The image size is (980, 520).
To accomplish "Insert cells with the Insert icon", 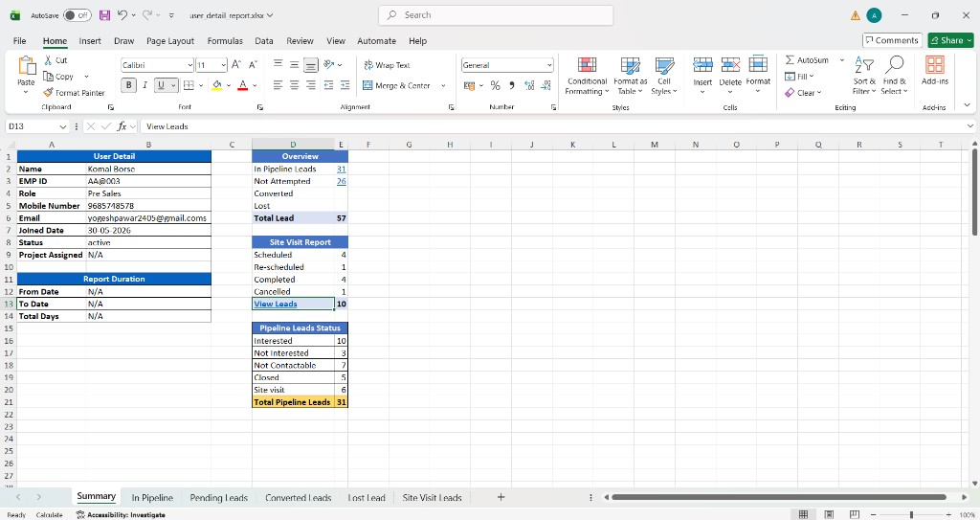I will (x=702, y=65).
